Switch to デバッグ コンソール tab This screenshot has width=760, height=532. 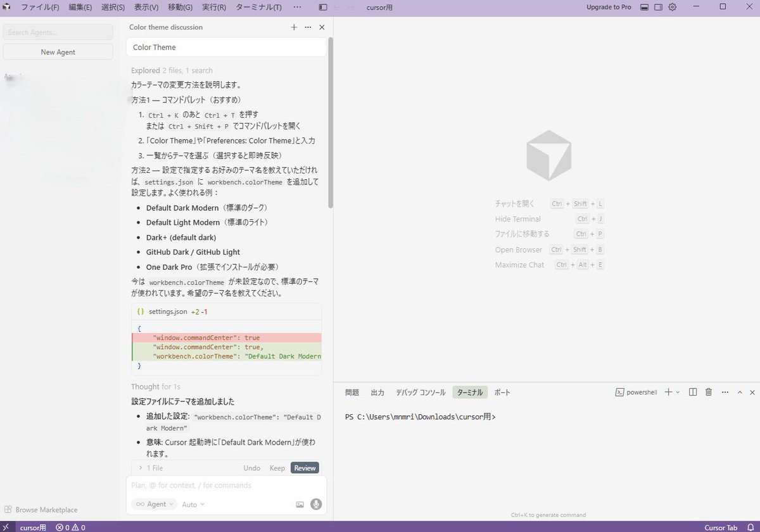click(x=421, y=393)
